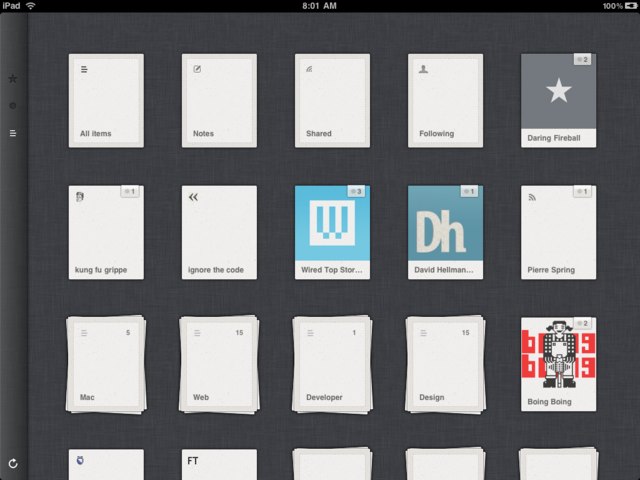Click the list icon on Developer folder

coord(310,333)
